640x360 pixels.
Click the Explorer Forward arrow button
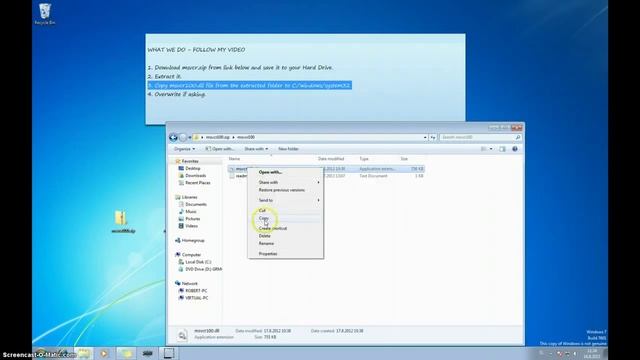click(183, 138)
